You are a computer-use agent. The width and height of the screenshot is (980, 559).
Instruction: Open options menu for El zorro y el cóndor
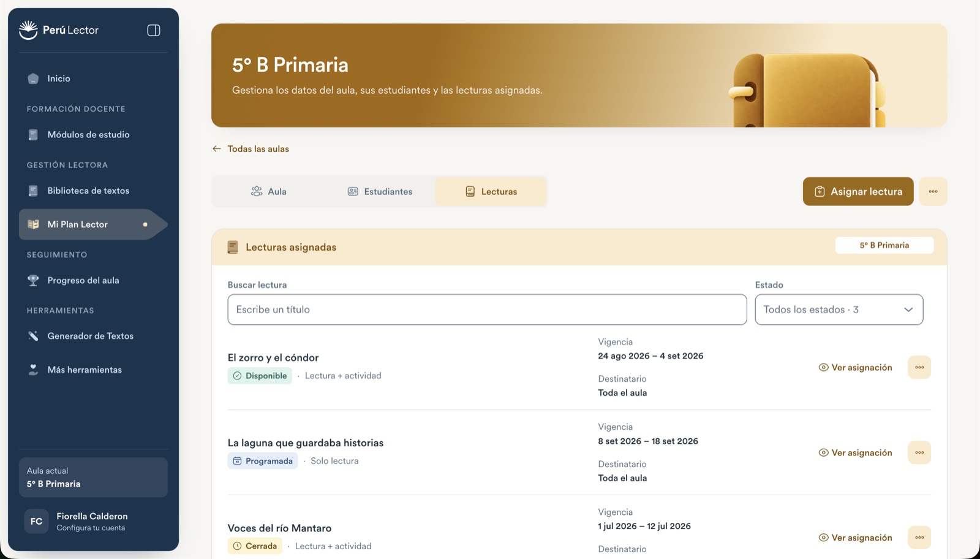click(919, 367)
